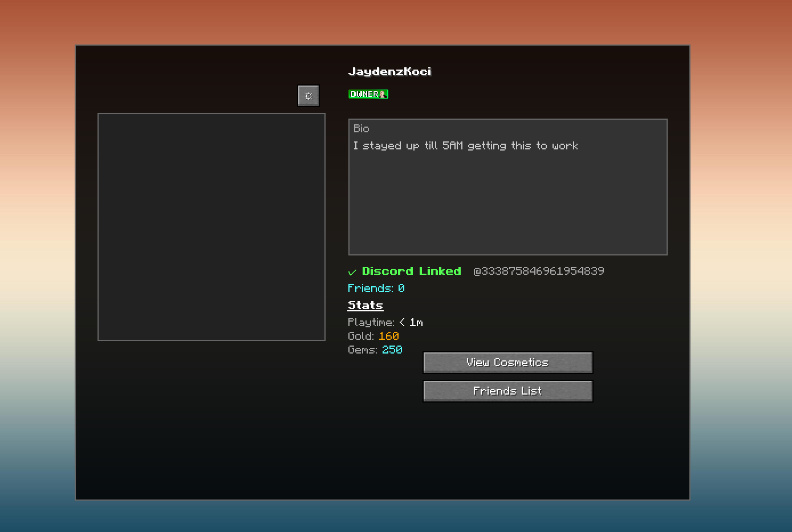Click the player skin preview panel

click(x=212, y=227)
